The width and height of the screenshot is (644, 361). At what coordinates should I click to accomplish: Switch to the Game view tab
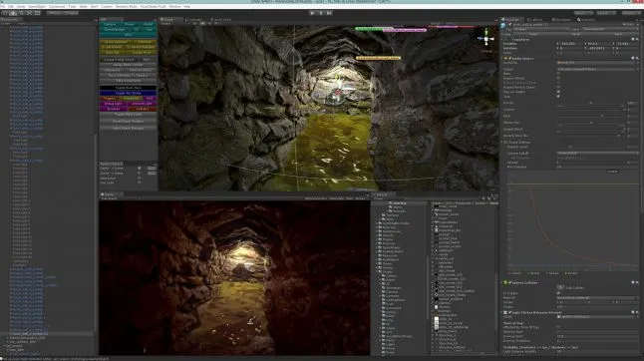click(x=108, y=194)
